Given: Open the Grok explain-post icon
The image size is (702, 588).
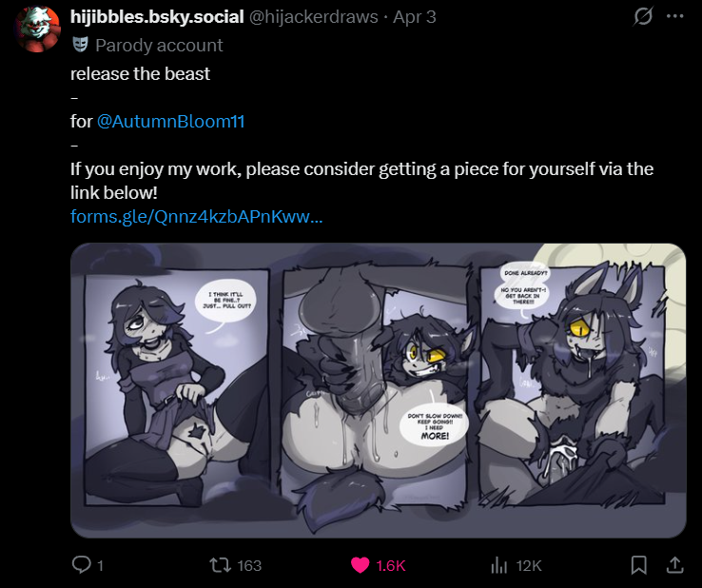Looking at the screenshot, I should coord(643,16).
